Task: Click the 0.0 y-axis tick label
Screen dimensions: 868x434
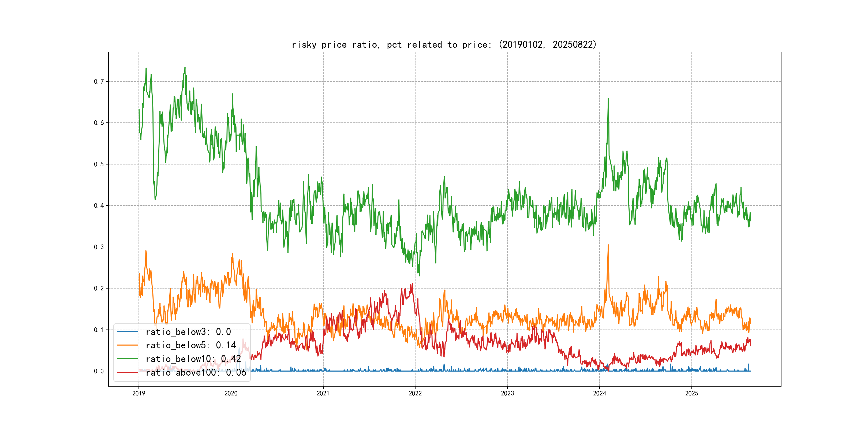Action: point(99,371)
